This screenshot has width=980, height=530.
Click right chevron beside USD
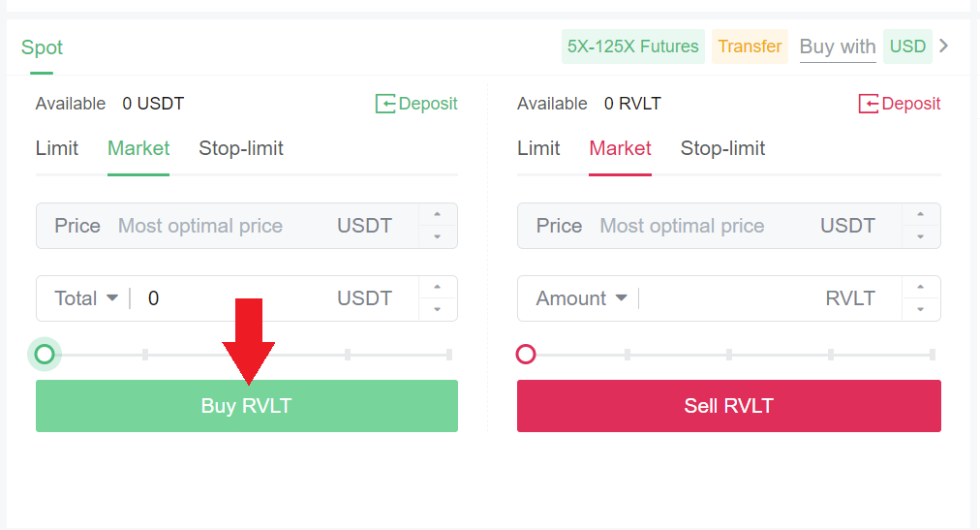point(945,47)
